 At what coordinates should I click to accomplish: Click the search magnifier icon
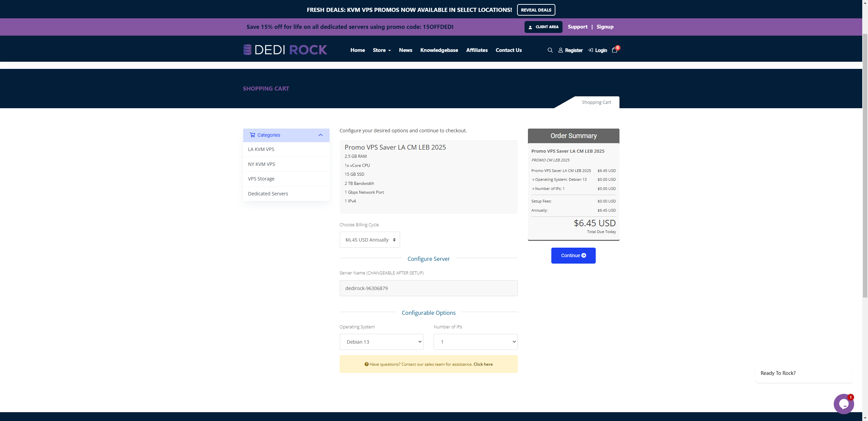[x=550, y=50]
